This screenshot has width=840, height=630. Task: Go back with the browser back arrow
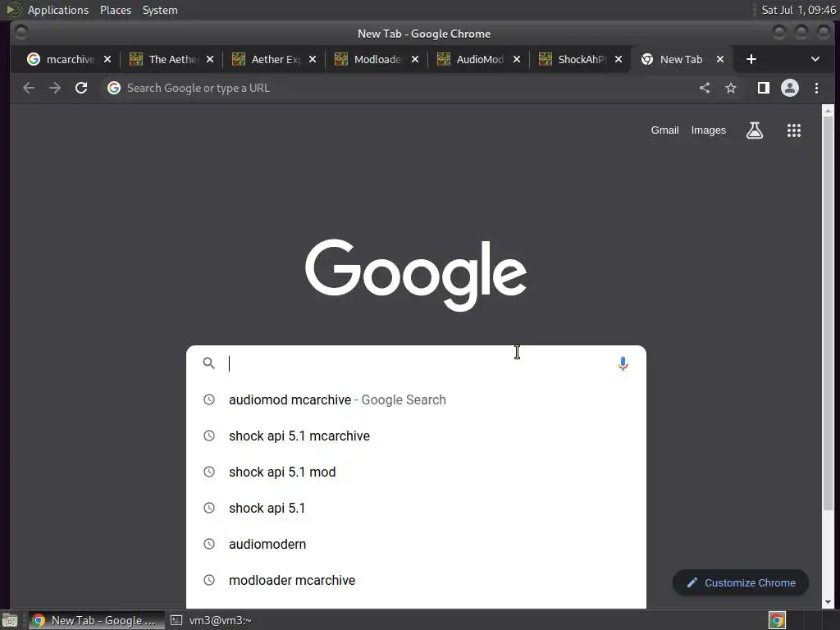tap(29, 88)
